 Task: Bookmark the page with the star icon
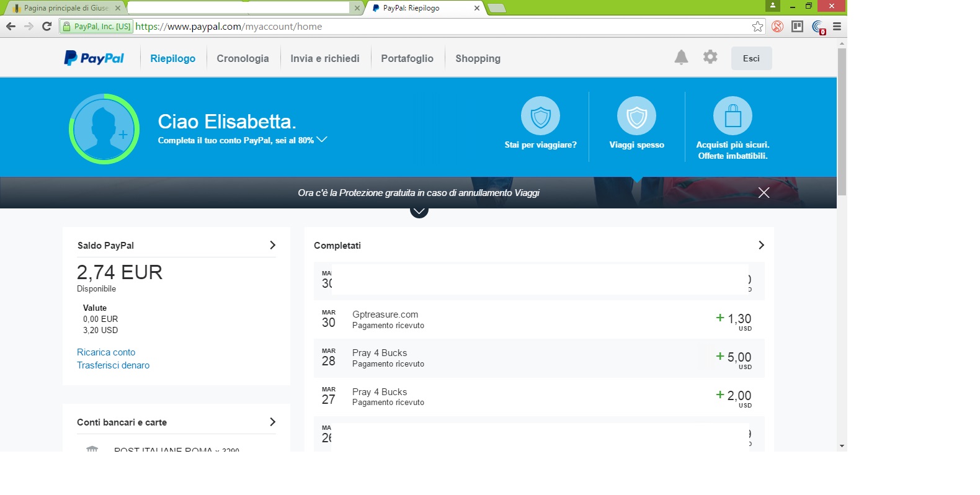point(757,26)
